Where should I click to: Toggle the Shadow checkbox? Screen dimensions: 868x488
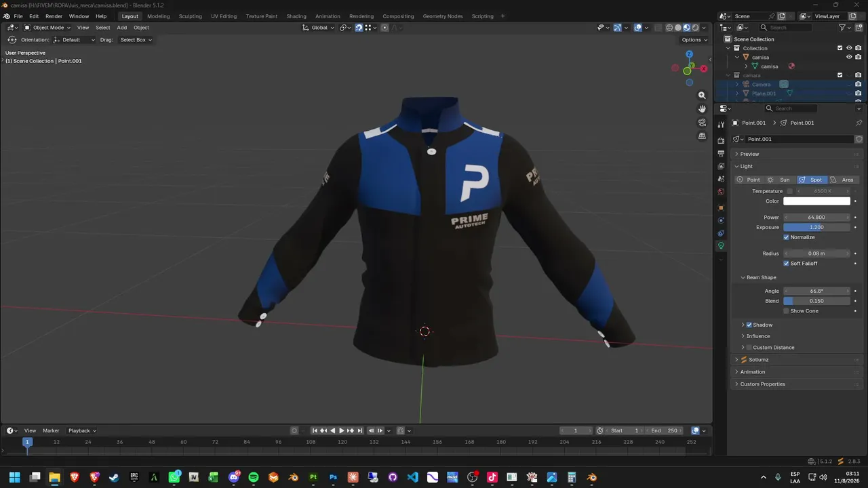tap(749, 325)
